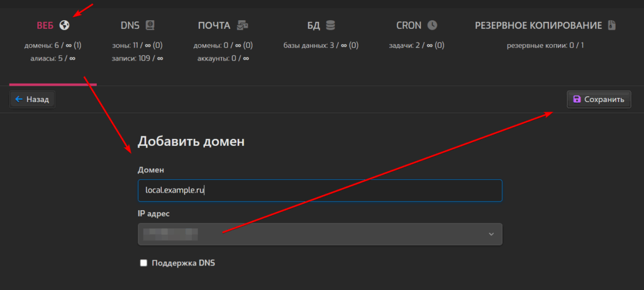Click the database icon next to БД
The height and width of the screenshot is (290, 644).
[x=331, y=26]
